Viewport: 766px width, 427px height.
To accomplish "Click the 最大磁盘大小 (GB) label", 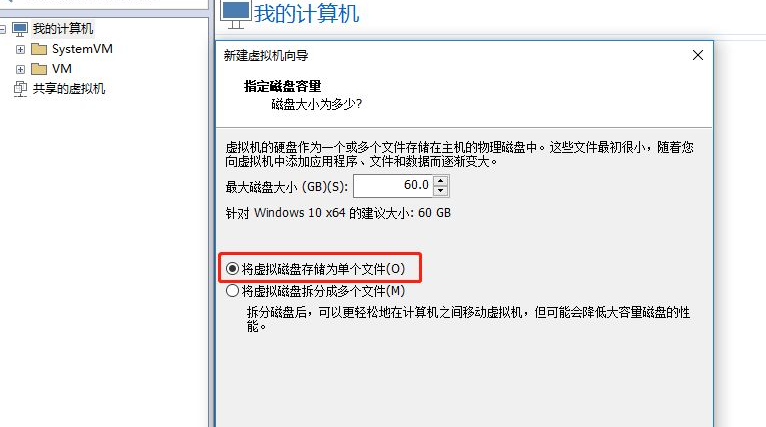I will click(x=287, y=187).
